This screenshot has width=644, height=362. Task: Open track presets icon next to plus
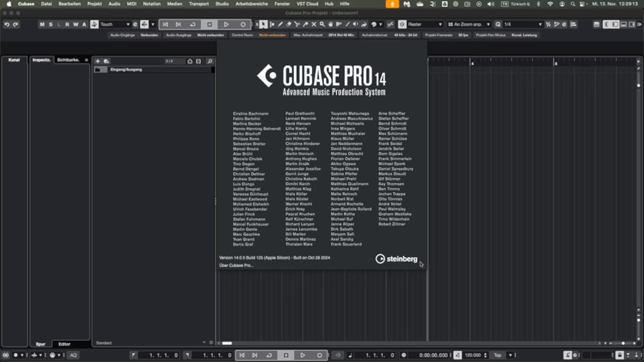point(106,61)
